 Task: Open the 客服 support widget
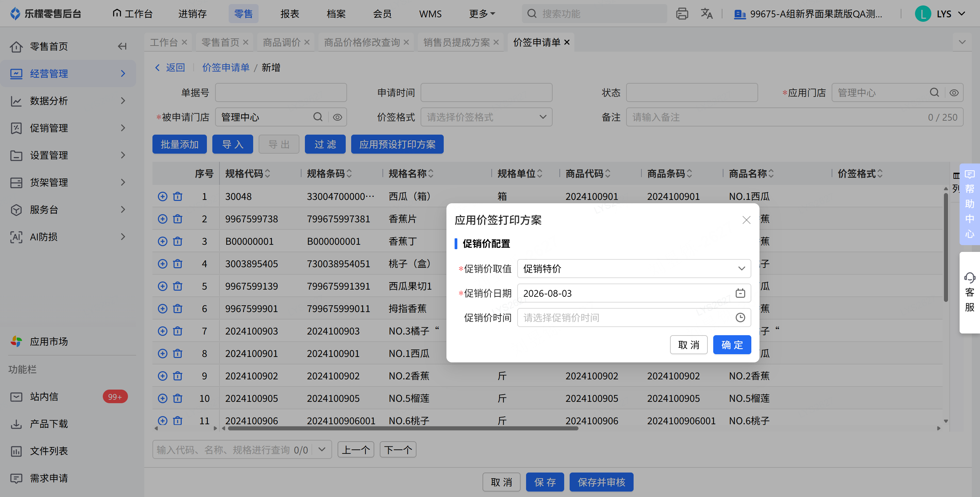point(969,293)
